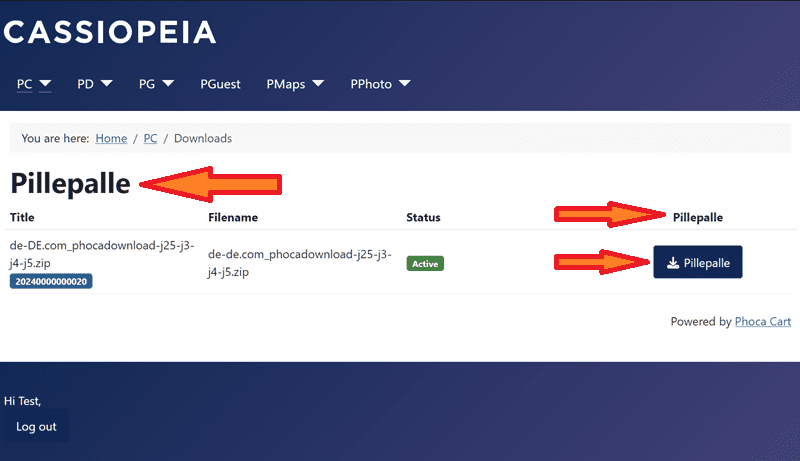Open the PPhoto dropdown arrow
The width and height of the screenshot is (800, 461).
point(402,84)
